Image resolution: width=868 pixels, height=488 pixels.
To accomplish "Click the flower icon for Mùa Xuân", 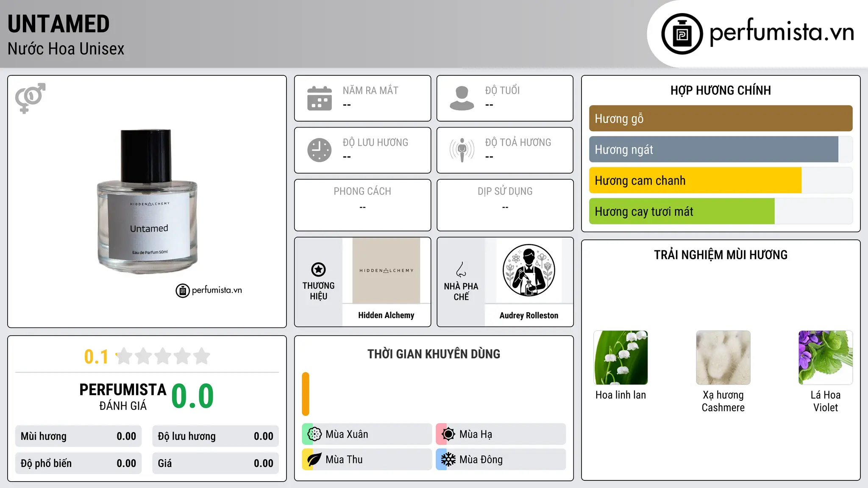I will click(314, 434).
